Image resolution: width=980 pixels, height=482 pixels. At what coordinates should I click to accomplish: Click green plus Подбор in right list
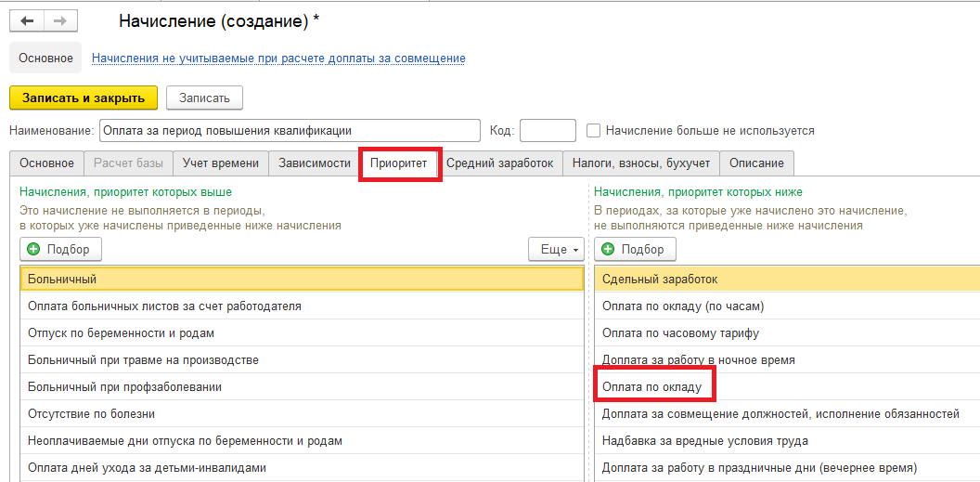[x=635, y=250]
